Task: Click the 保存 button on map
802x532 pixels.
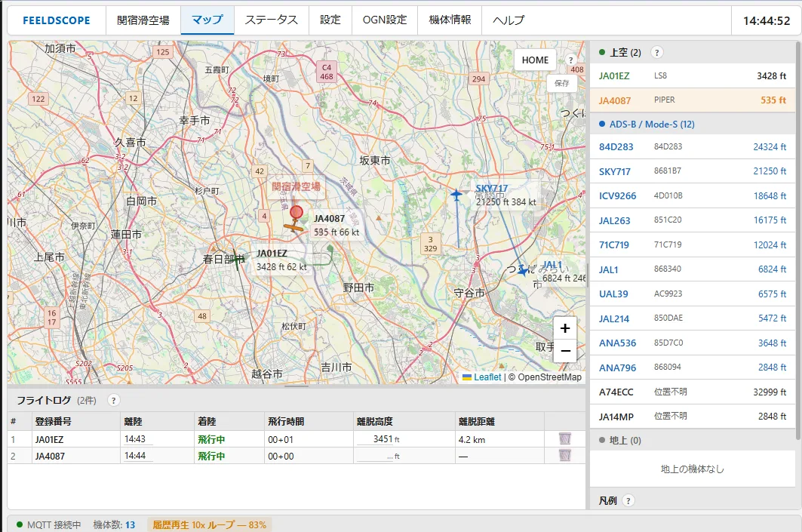Action: point(561,83)
